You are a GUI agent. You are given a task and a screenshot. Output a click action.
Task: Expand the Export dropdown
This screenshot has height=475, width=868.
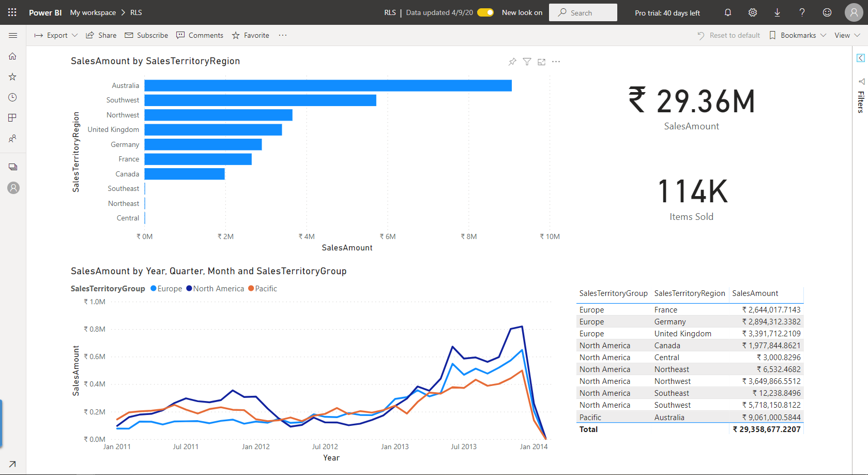coord(56,35)
